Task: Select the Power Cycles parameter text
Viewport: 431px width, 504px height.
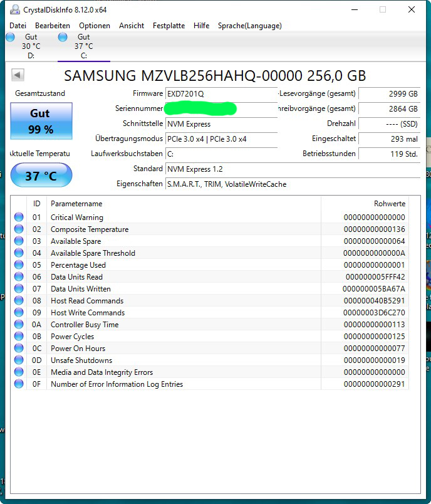Action: (72, 337)
